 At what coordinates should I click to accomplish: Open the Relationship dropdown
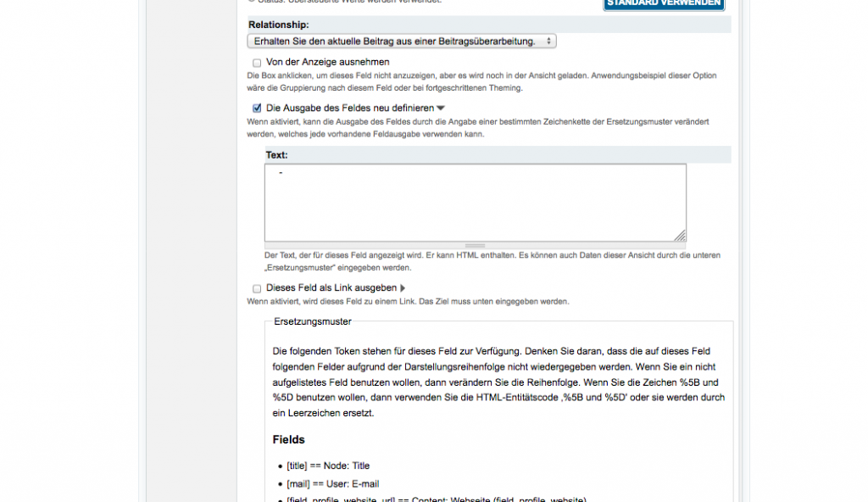click(401, 41)
